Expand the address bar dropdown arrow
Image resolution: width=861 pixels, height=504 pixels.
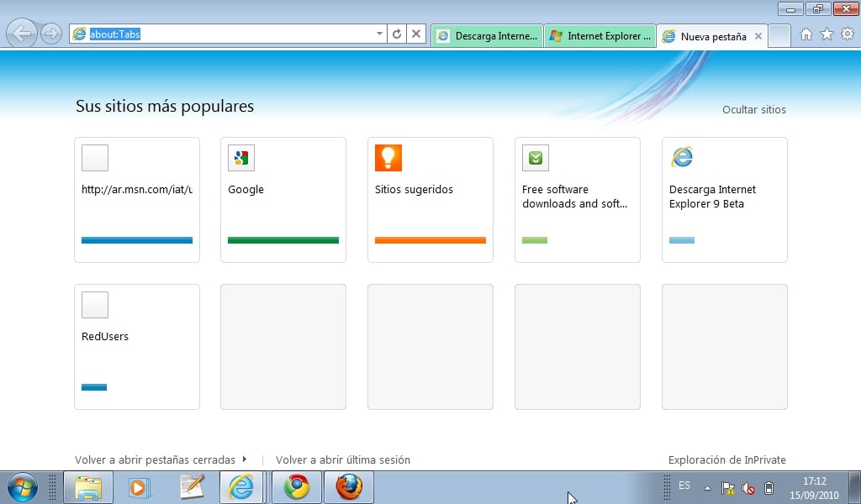coord(379,34)
